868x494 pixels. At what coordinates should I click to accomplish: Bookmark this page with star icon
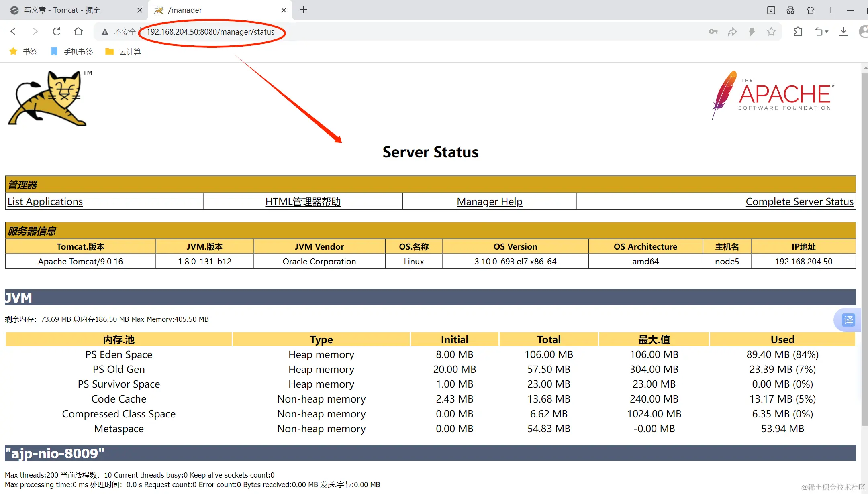[x=771, y=32]
